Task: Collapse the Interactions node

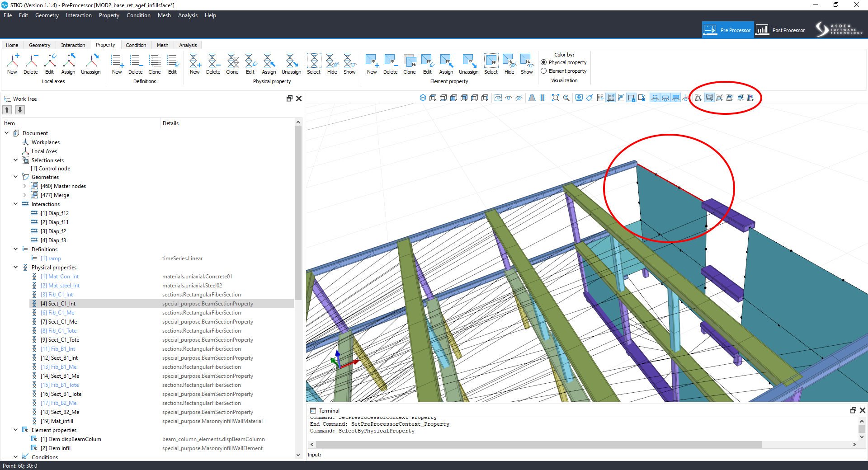Action: click(x=16, y=204)
